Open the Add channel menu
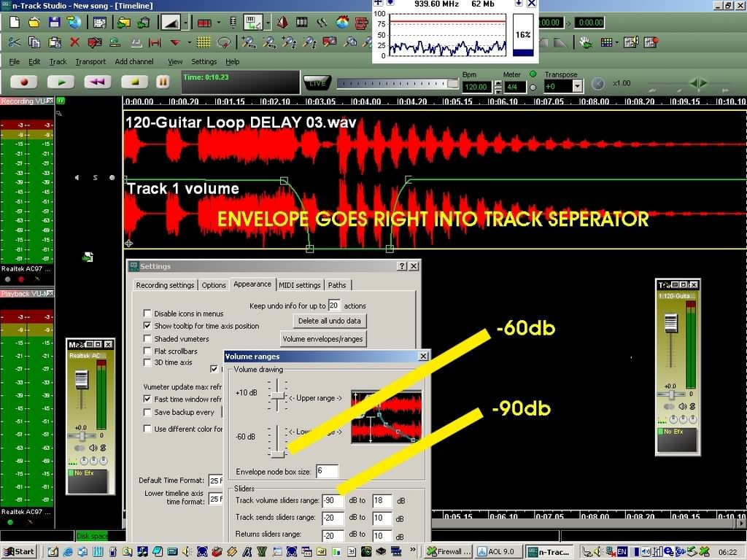The image size is (747, 560). click(x=134, y=61)
